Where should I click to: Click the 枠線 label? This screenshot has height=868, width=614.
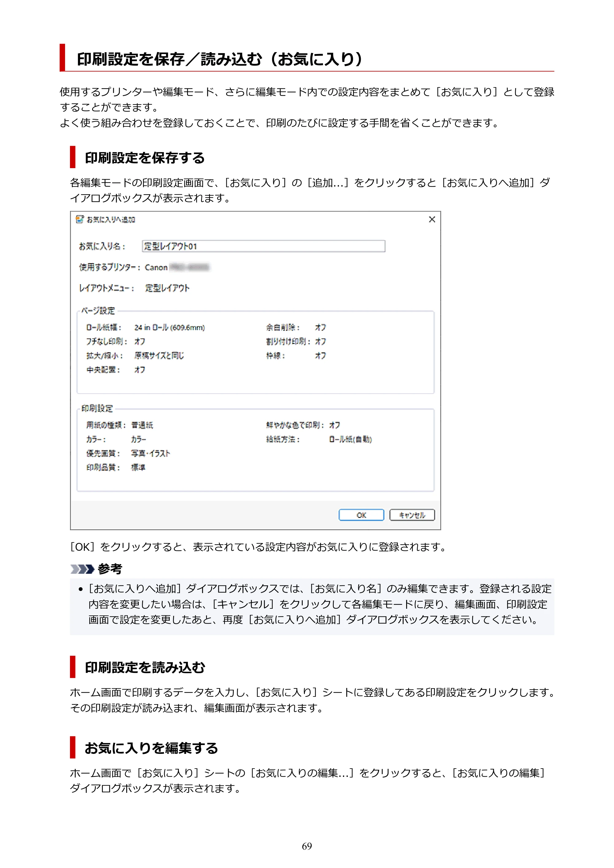[x=275, y=355]
